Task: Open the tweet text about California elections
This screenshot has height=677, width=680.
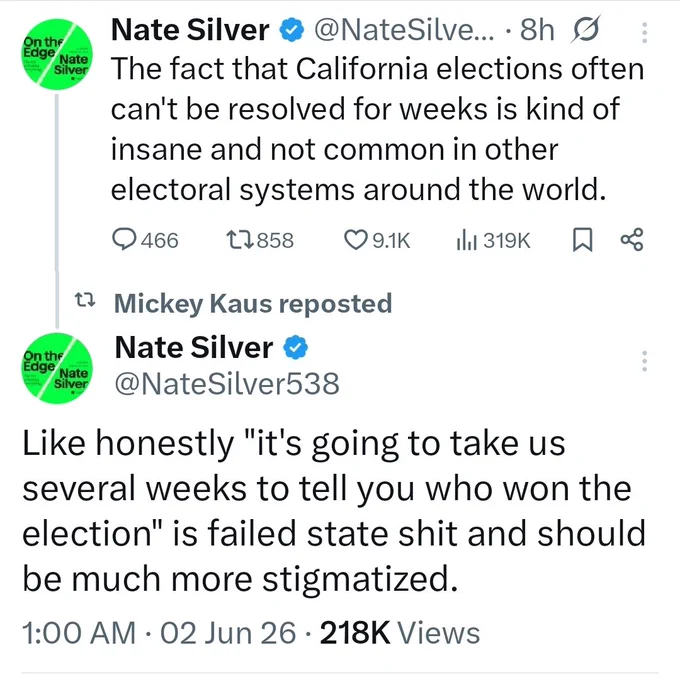Action: [x=377, y=129]
